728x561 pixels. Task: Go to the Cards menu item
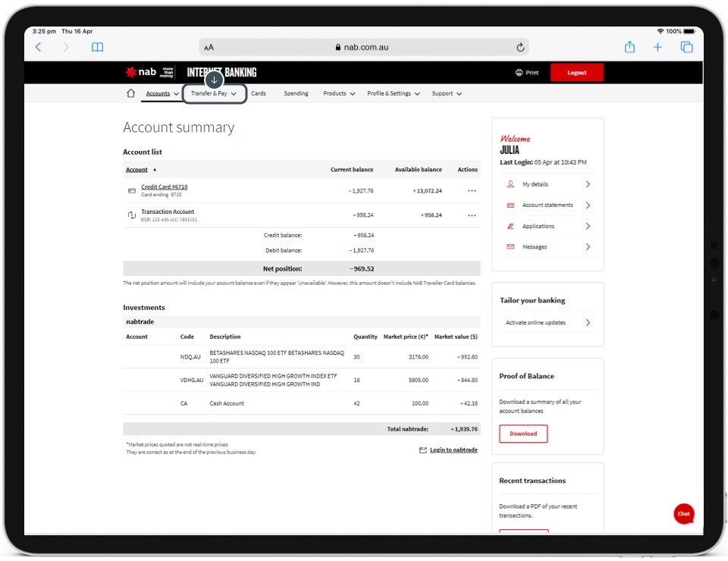[259, 94]
